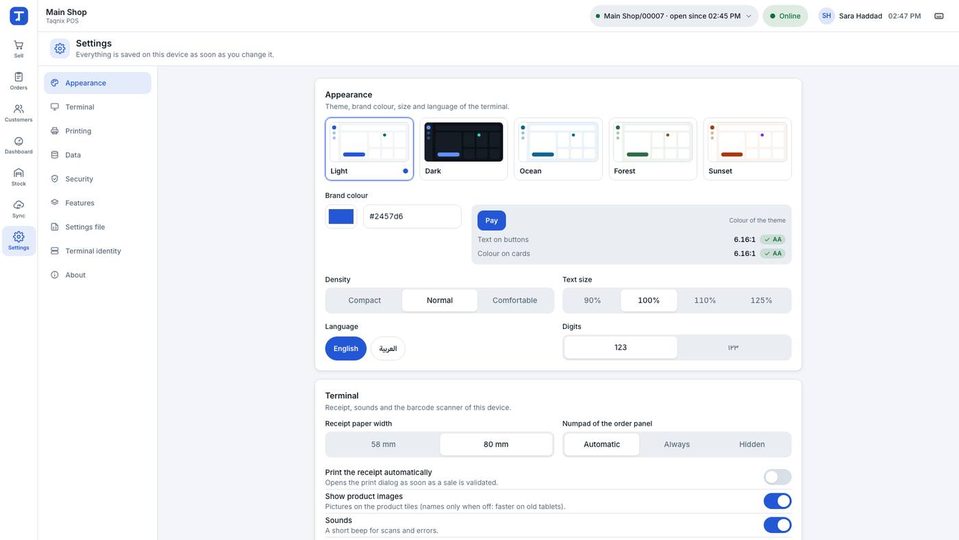
Task: Select the Dark theme card
Action: tap(464, 149)
